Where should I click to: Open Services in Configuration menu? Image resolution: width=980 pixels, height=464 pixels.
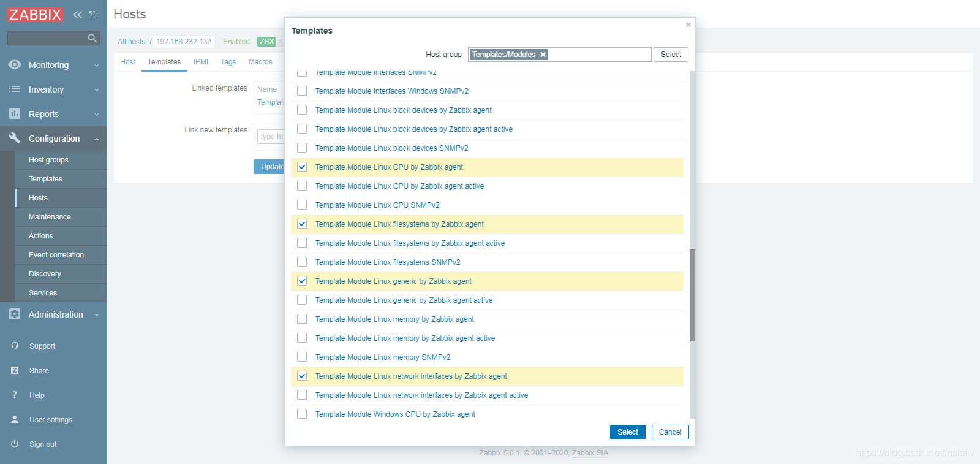tap(43, 293)
